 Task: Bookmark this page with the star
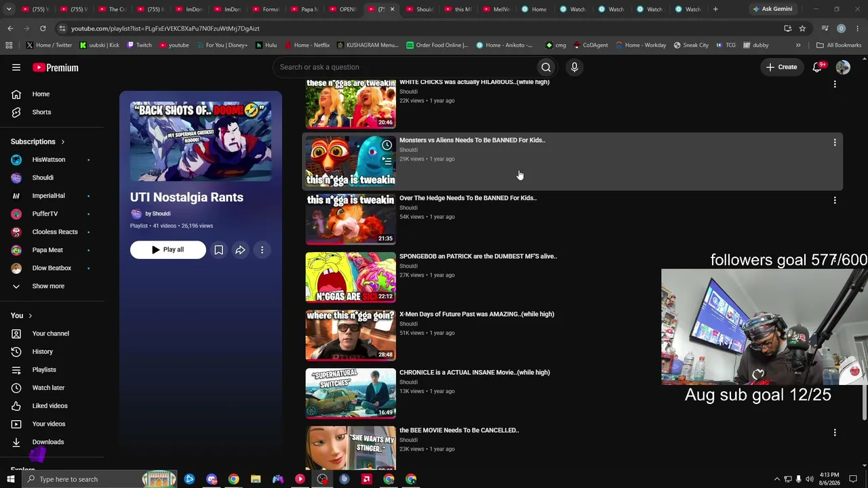click(802, 28)
